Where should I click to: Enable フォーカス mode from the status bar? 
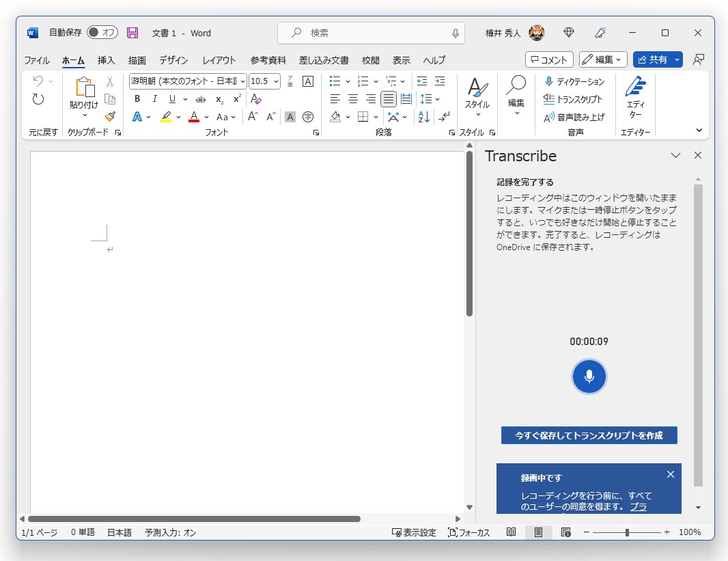pos(468,532)
